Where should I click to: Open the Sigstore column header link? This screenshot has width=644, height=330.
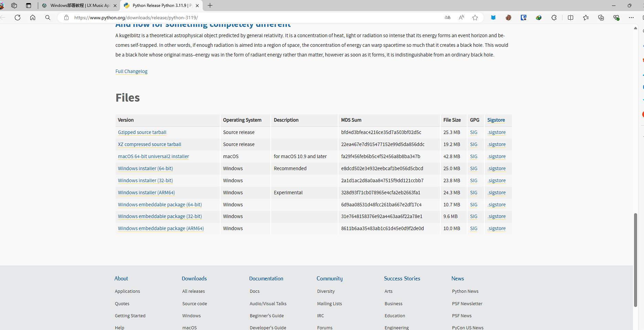click(x=496, y=120)
